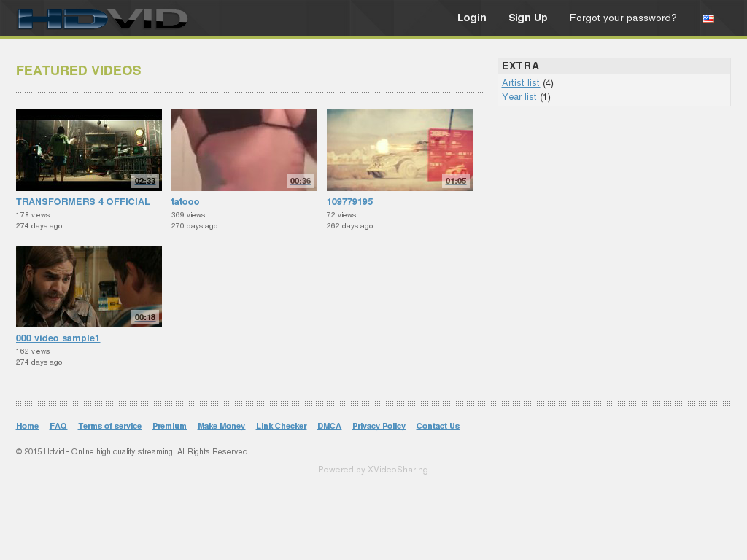Navigate to the Home footer link
The image size is (747, 560).
coord(27,426)
